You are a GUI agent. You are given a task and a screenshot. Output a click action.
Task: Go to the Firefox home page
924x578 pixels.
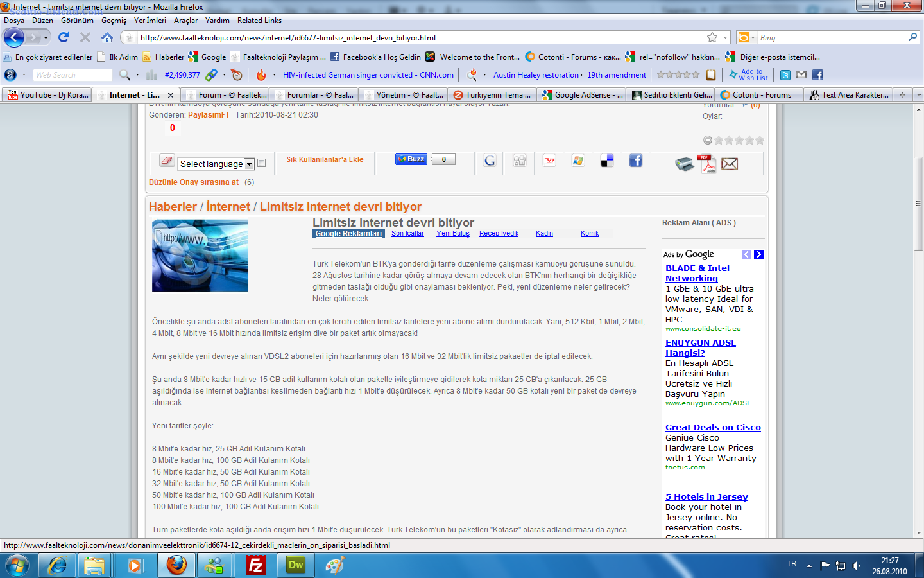pyautogui.click(x=107, y=37)
